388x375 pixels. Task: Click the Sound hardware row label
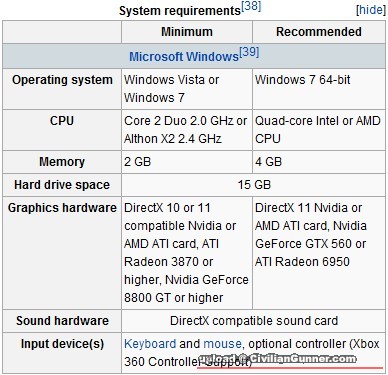pos(62,321)
